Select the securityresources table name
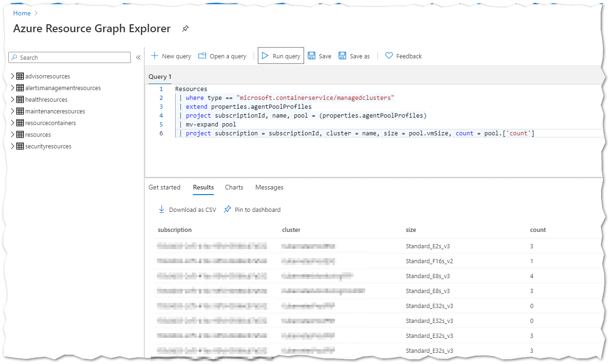Viewport: 610px width, 364px height. click(x=48, y=146)
